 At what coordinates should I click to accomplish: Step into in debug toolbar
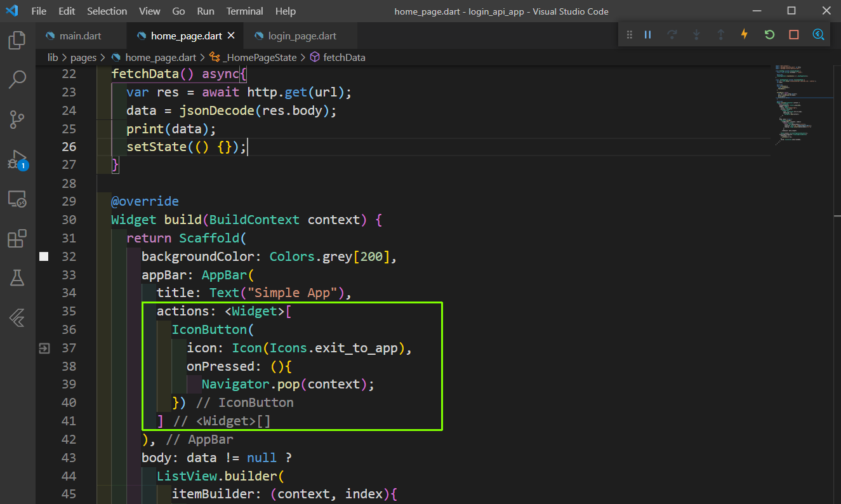(x=696, y=34)
